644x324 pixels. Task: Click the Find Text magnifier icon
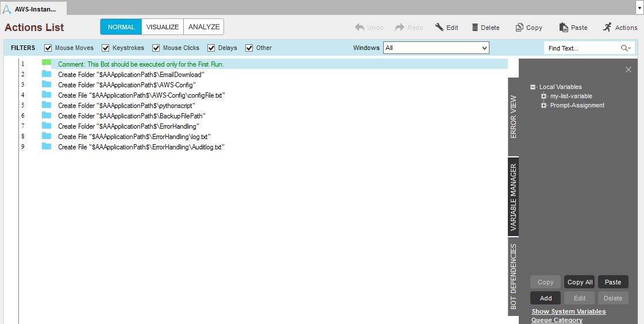(x=624, y=48)
